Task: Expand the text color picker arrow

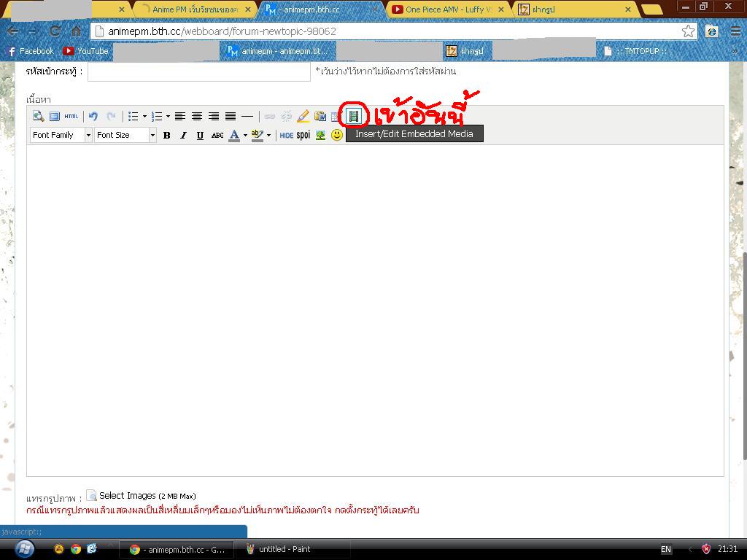Action: [245, 135]
